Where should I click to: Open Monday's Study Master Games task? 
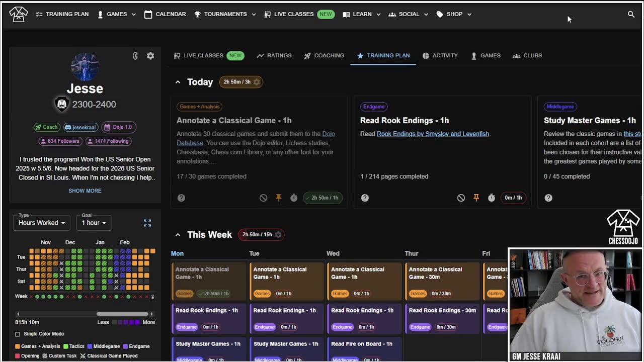click(x=208, y=349)
